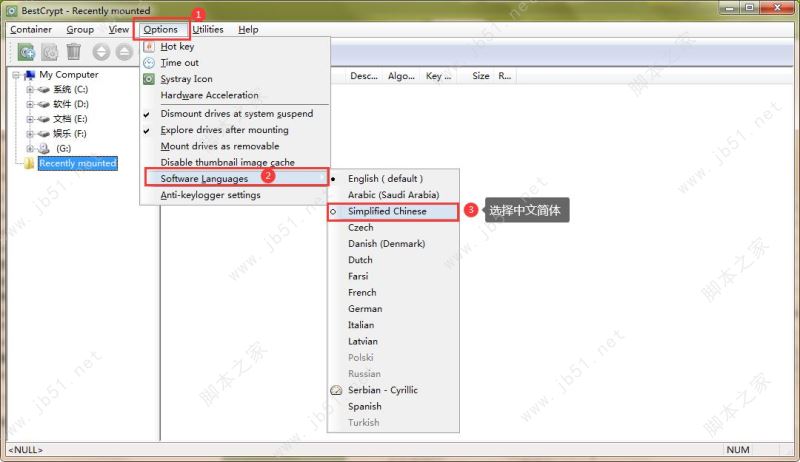Screen dimensions: 800x462
Task: Open Anti-keylogger settings
Action: (235, 195)
